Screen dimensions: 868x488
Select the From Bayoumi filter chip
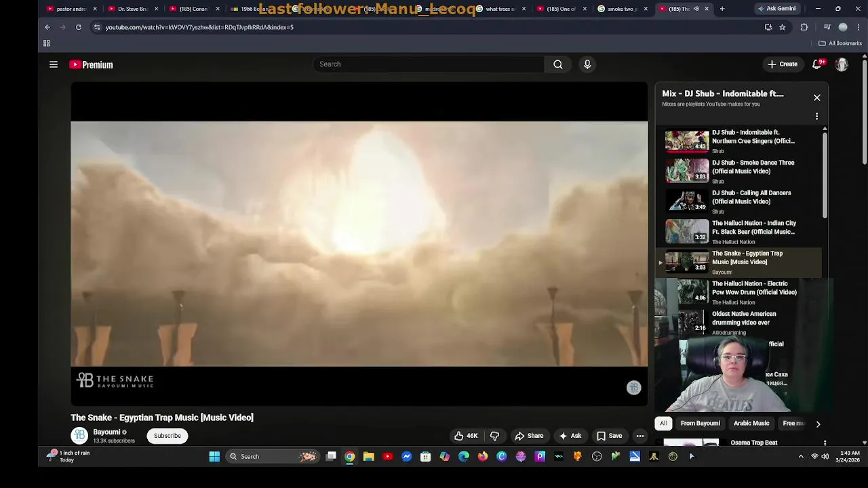(x=700, y=424)
